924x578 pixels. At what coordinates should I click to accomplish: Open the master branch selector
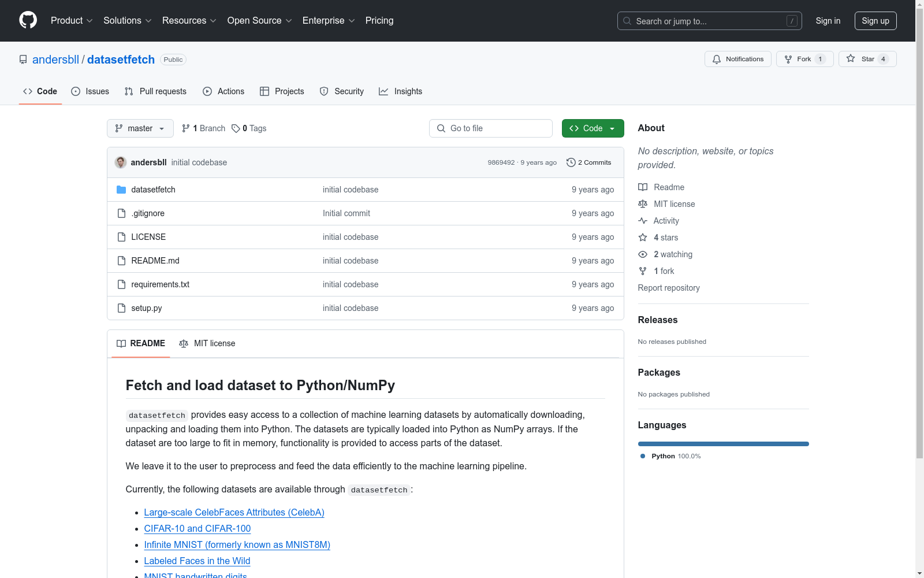pos(140,128)
